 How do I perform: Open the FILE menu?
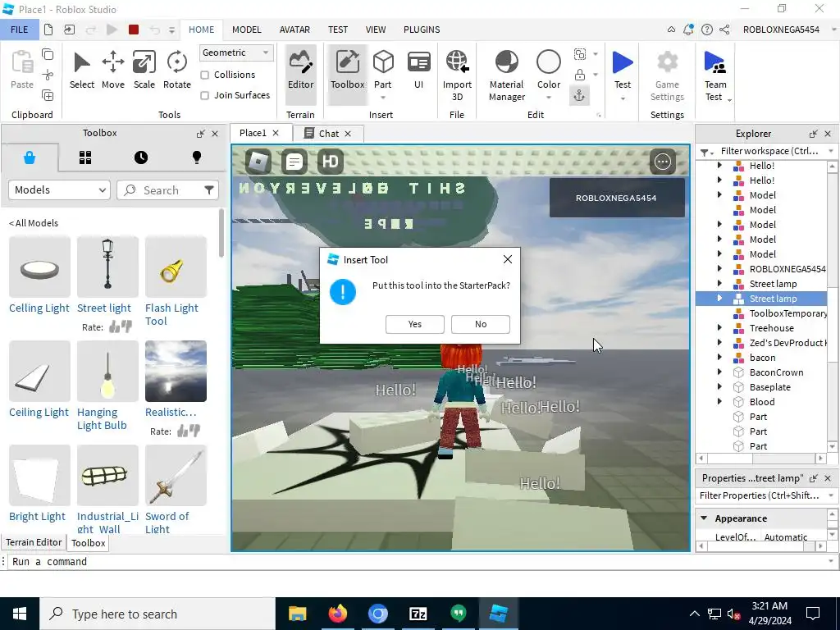[20, 30]
